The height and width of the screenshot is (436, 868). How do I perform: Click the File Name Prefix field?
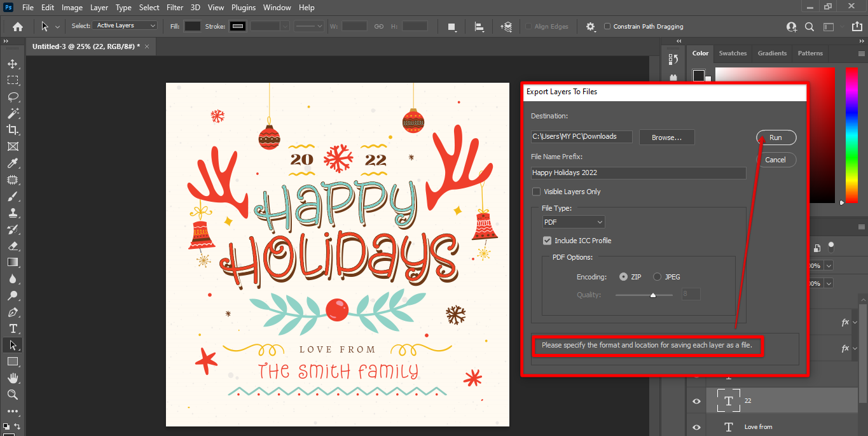[638, 173]
